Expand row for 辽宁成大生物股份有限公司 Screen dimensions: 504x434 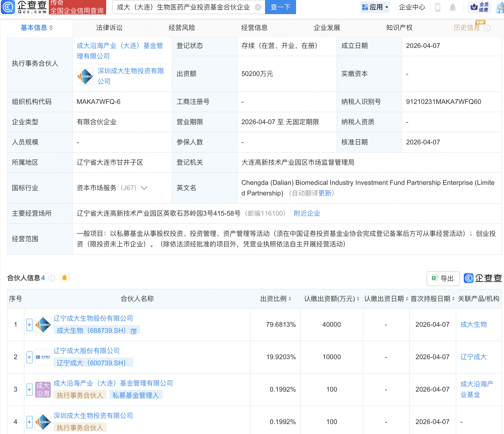click(29, 325)
